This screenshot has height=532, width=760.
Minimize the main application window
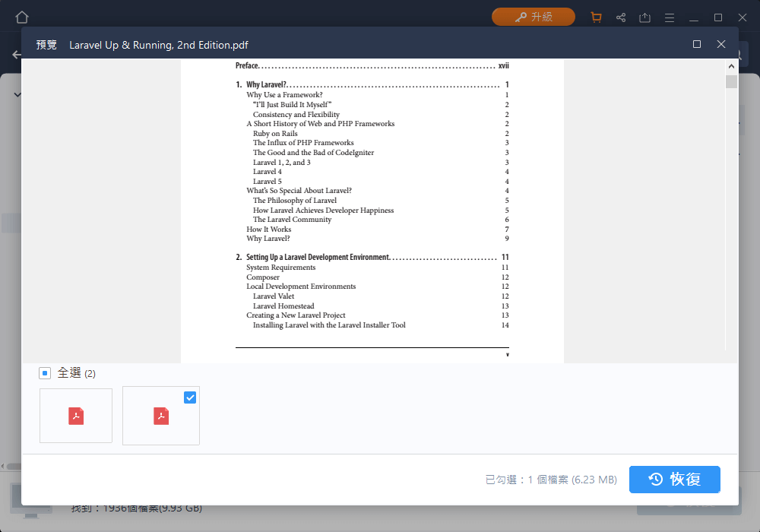694,17
